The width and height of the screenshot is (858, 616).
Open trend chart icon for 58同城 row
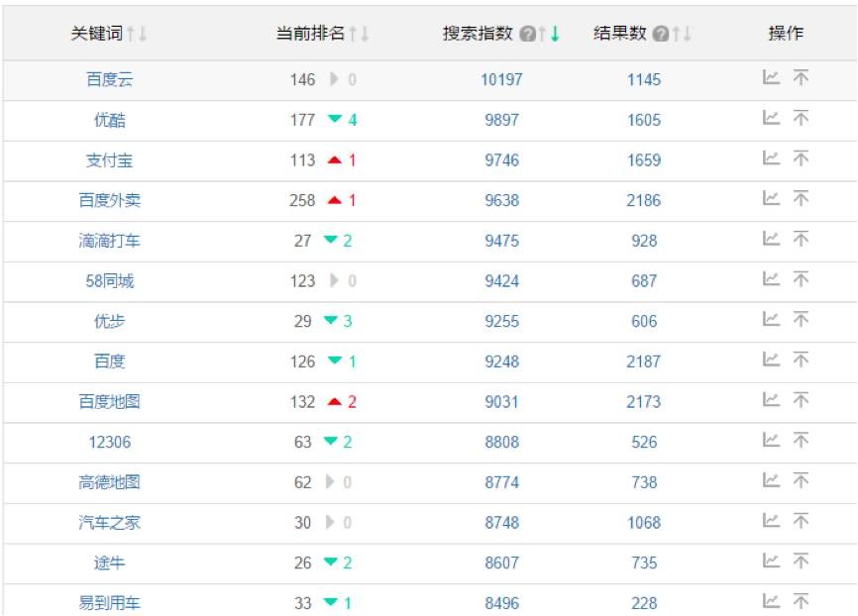point(771,279)
